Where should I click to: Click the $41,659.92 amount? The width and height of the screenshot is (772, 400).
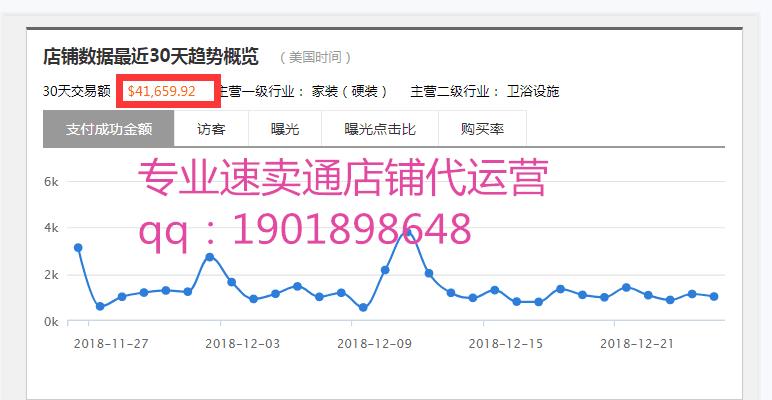[161, 91]
